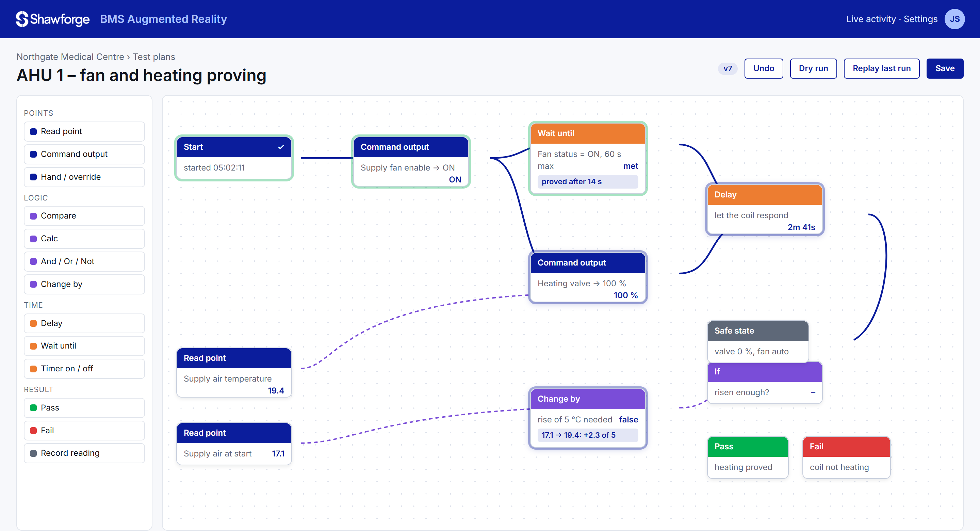
Task: Click the Shawforge logo icon
Action: point(22,19)
